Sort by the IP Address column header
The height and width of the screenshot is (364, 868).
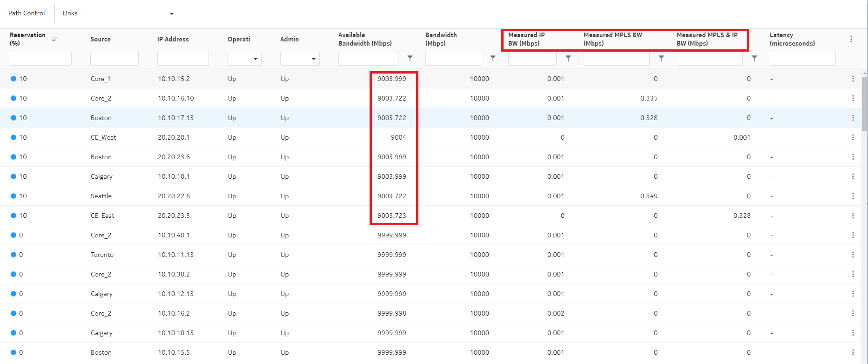173,40
